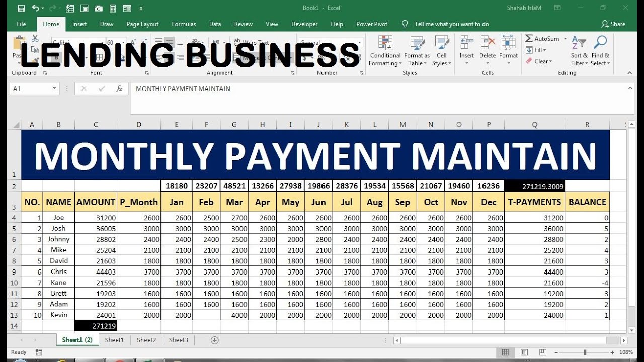Image resolution: width=644 pixels, height=362 pixels.
Task: Click the Undo arrow icon
Action: coord(35,8)
